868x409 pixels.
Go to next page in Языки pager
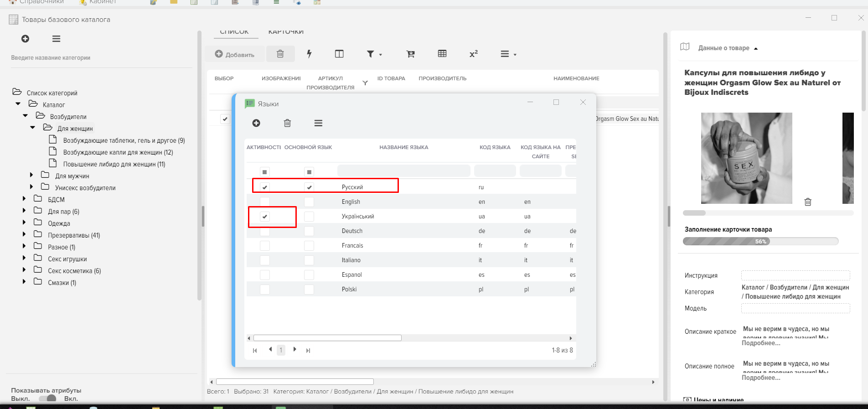click(x=295, y=349)
